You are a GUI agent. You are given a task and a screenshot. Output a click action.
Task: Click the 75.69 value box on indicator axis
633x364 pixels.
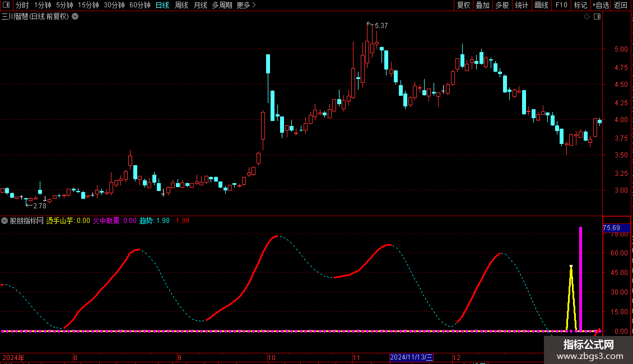(616, 228)
